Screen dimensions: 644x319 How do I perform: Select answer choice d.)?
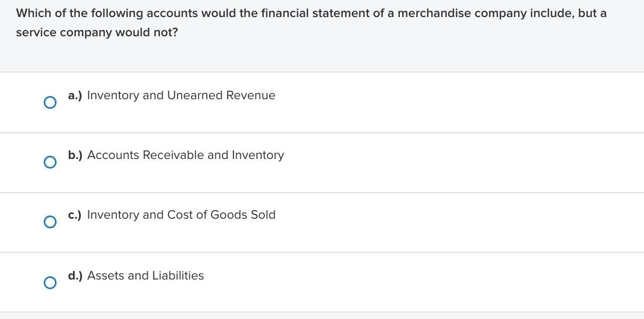(x=50, y=282)
